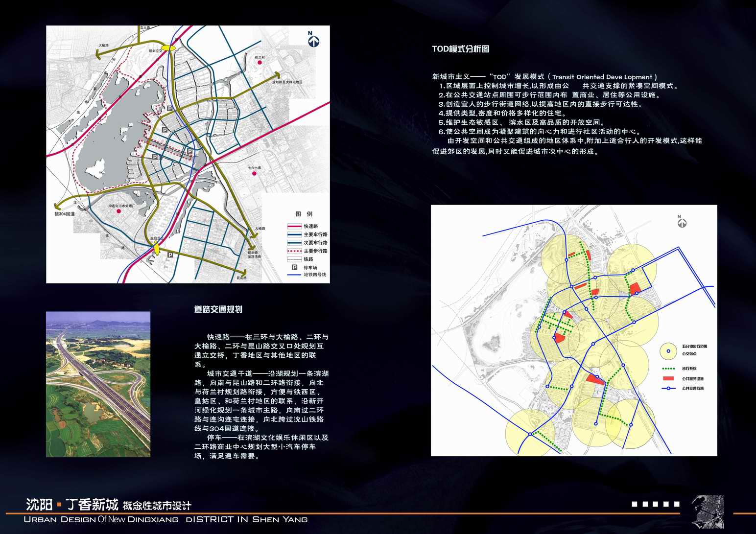
Task: Click the red dot marking 荷兰村
Action: [x=260, y=62]
